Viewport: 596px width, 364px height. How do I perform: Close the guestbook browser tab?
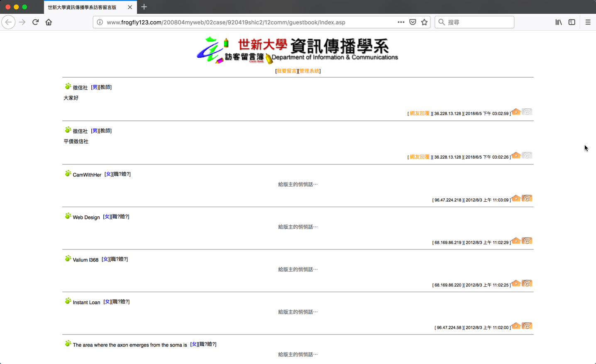pyautogui.click(x=130, y=7)
